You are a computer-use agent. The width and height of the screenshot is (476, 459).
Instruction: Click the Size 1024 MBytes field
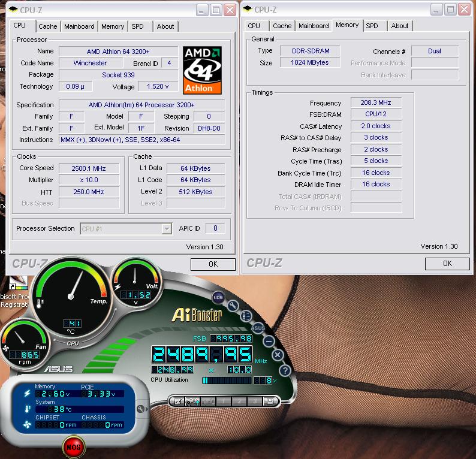click(x=311, y=62)
